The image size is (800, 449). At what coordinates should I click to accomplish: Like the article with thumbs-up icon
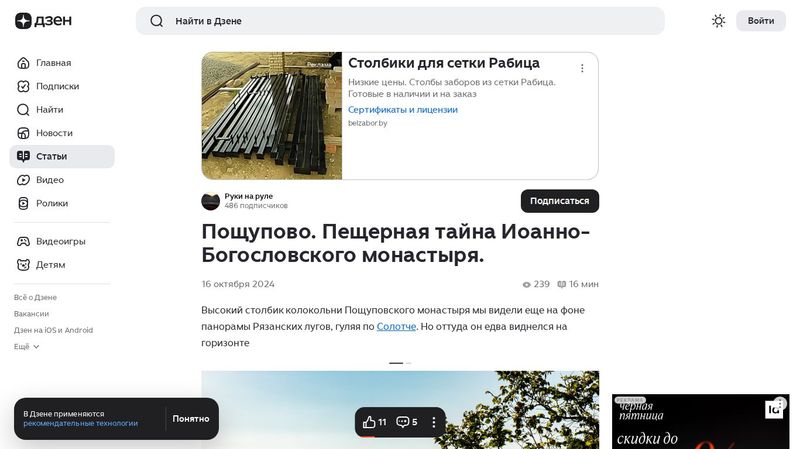tap(375, 422)
